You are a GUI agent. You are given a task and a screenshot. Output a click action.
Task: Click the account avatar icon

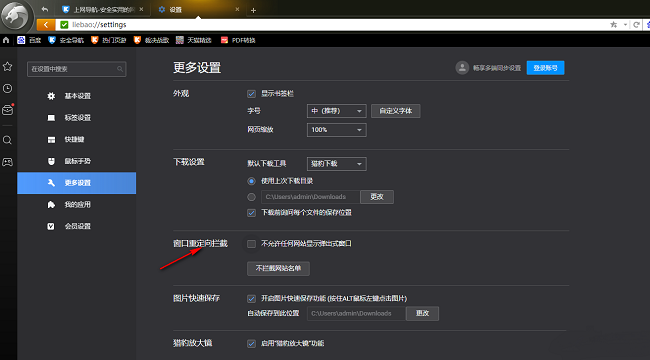click(462, 68)
